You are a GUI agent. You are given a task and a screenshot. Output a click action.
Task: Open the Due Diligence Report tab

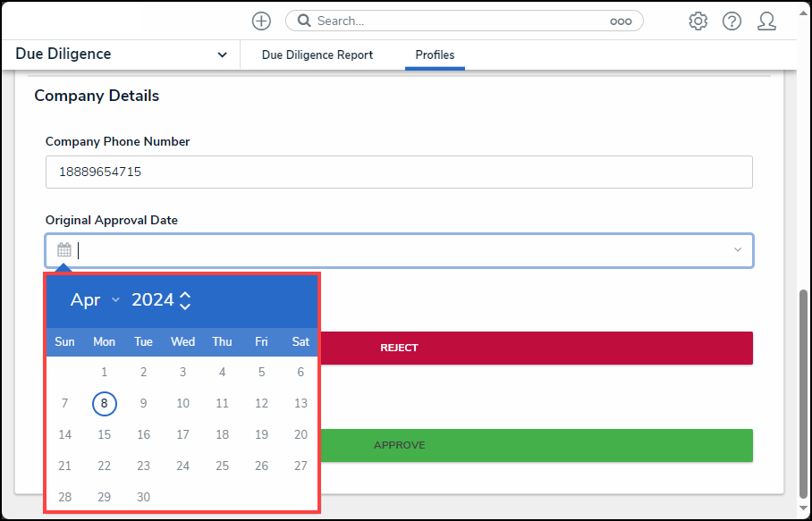tap(317, 55)
